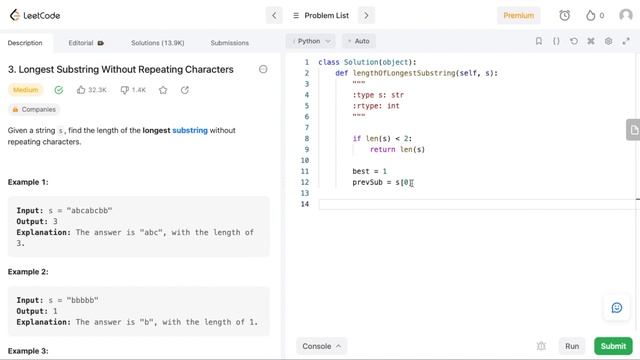
Task: Open the user profile avatar
Action: pyautogui.click(x=625, y=16)
